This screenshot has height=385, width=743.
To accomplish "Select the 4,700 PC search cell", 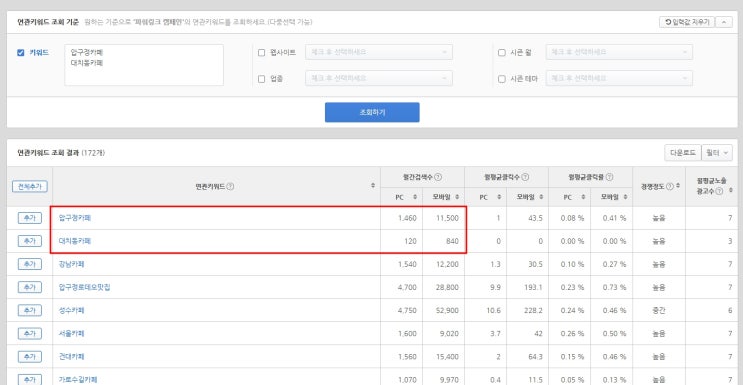I will (x=401, y=287).
